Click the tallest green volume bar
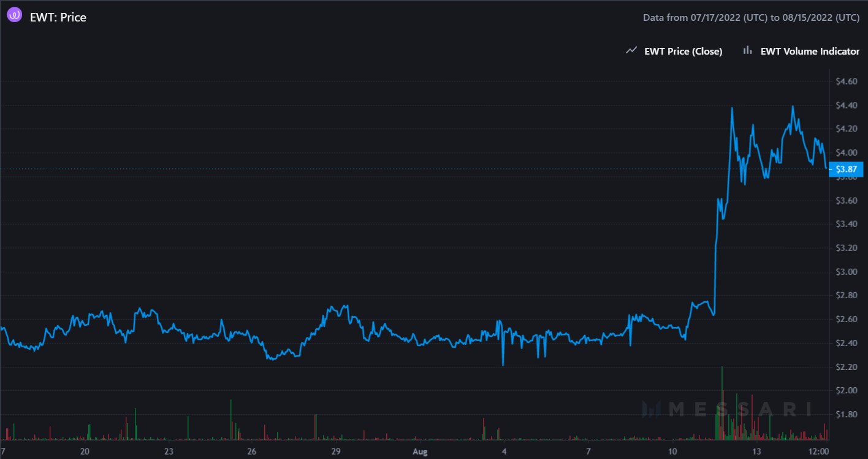The height and width of the screenshot is (459, 868). [722, 402]
